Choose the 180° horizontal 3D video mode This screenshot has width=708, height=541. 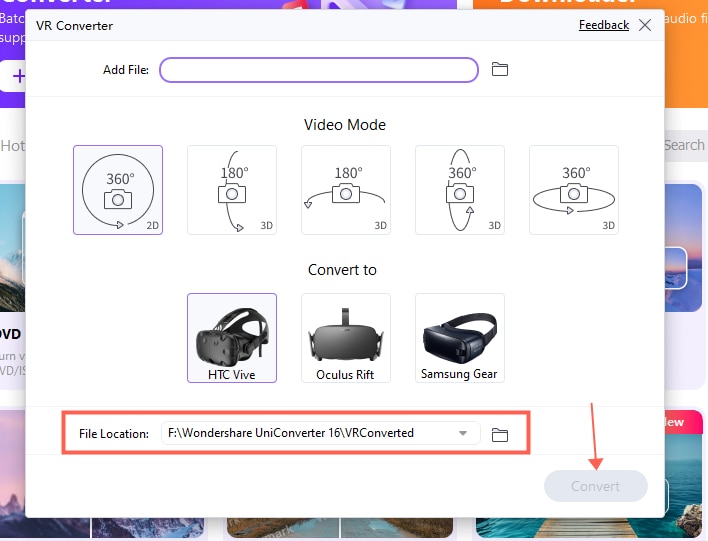tap(346, 190)
